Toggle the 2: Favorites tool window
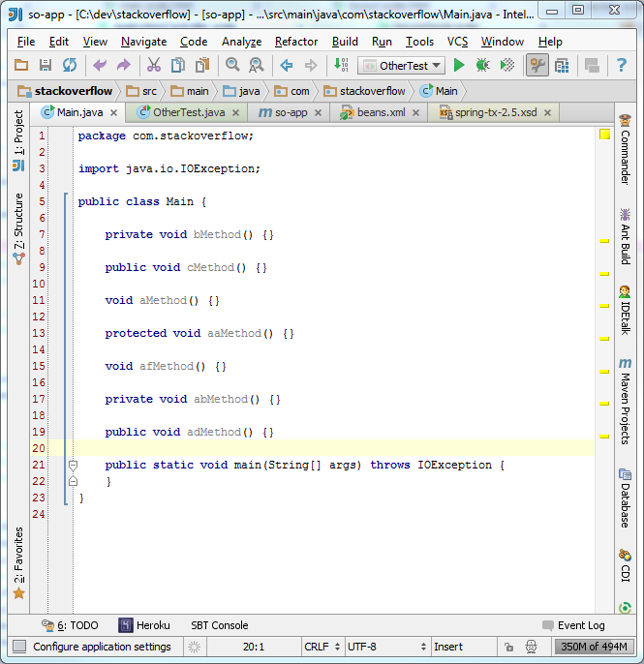644x664 pixels. tap(18, 563)
